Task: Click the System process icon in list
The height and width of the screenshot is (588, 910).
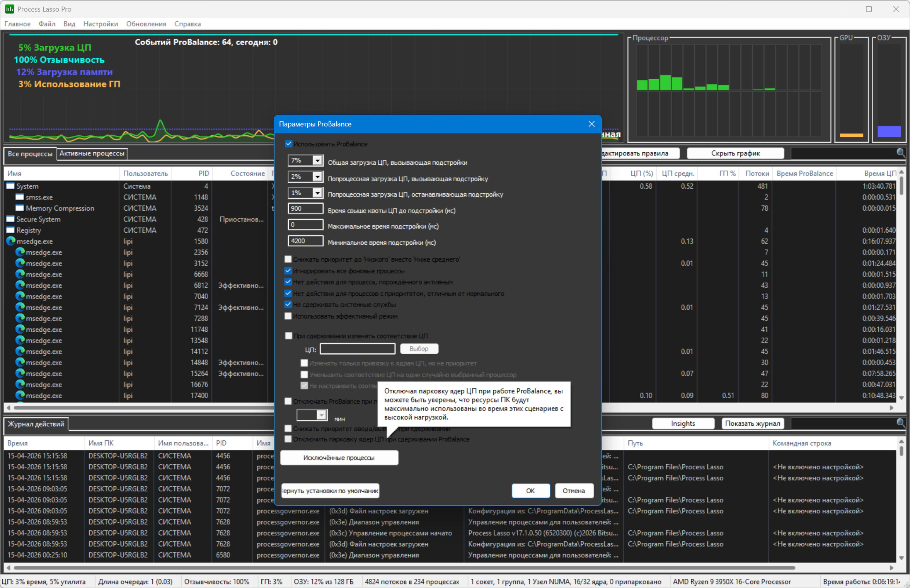Action: pos(11,186)
